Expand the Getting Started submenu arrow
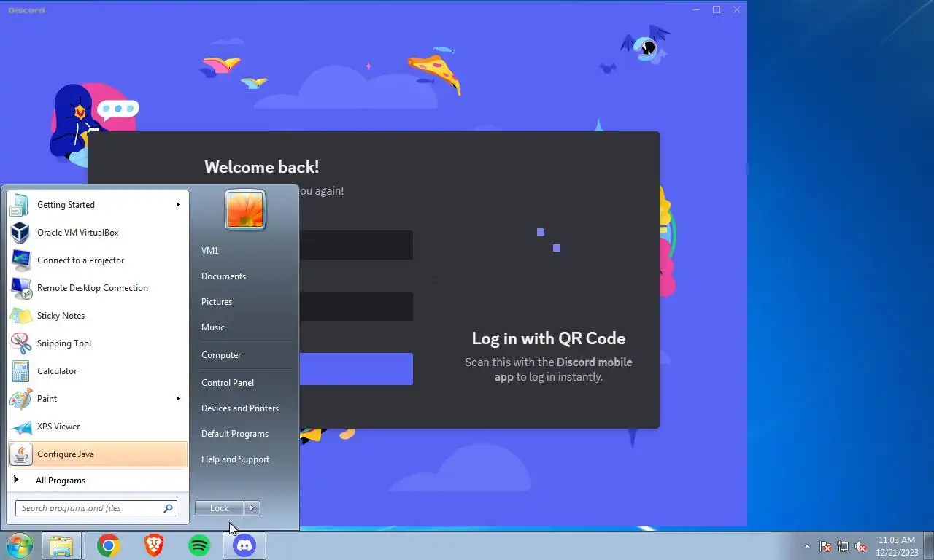934x560 pixels. pyautogui.click(x=177, y=205)
